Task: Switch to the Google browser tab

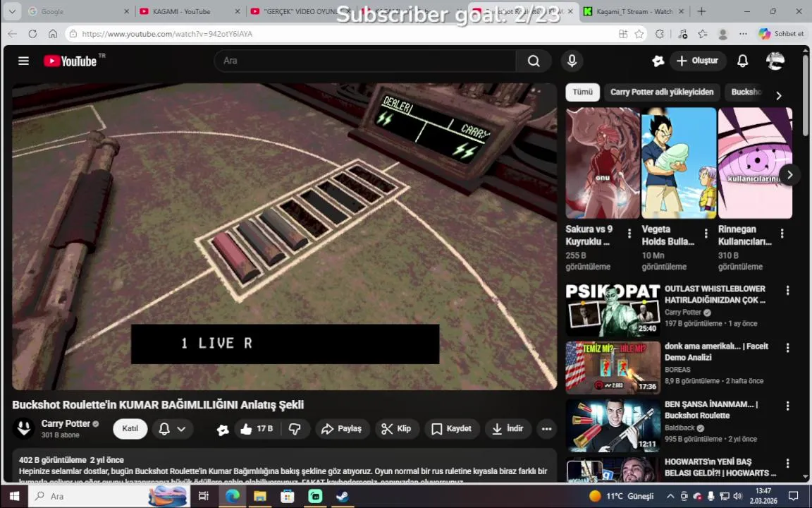Action: [x=79, y=11]
